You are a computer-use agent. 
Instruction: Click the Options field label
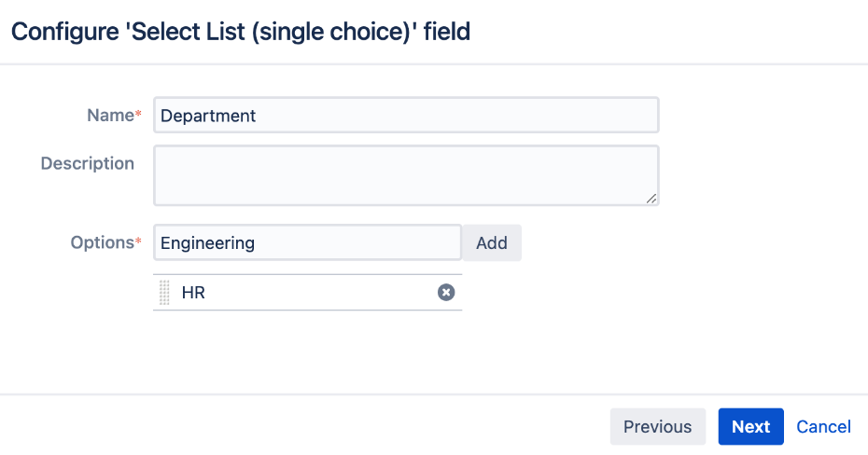tap(103, 242)
